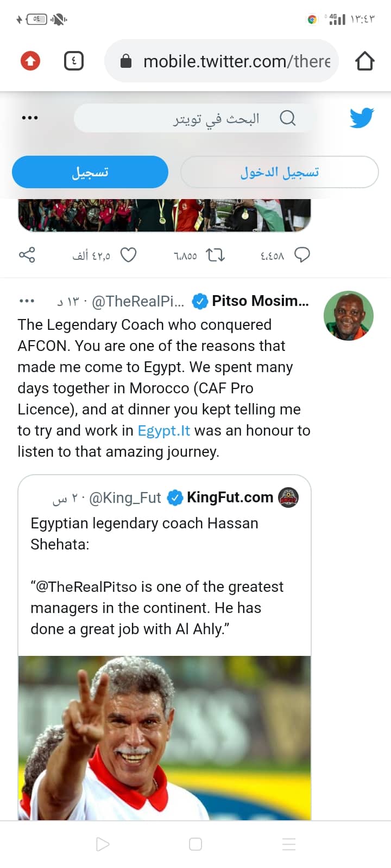Image resolution: width=391 pixels, height=868 pixels.
Task: Tap the reply speech bubble icon
Action: [x=302, y=255]
